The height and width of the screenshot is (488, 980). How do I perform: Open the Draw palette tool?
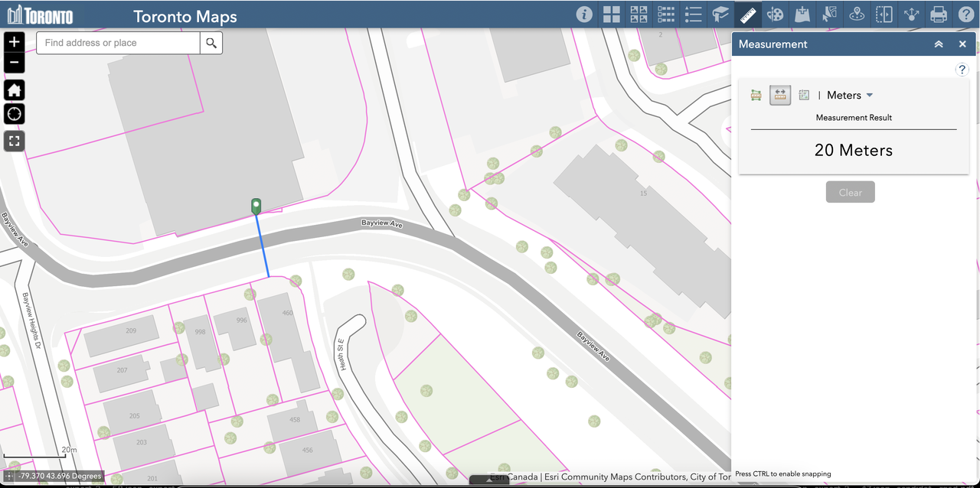coord(775,15)
